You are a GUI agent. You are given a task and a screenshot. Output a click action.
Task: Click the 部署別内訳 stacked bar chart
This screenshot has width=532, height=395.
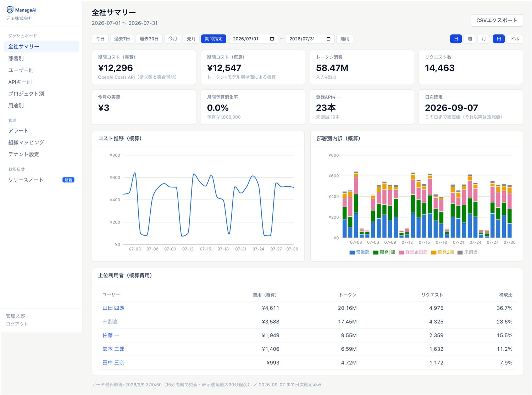coord(427,197)
